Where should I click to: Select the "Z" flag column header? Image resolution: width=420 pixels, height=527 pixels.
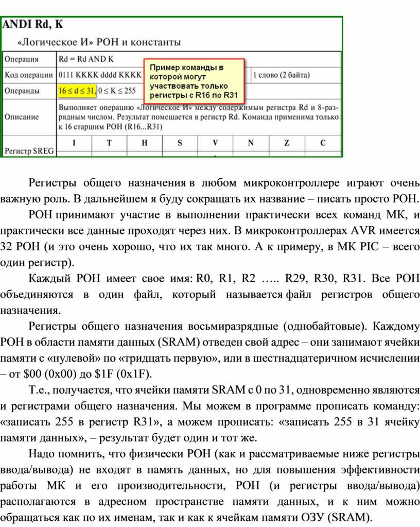coord(287,143)
